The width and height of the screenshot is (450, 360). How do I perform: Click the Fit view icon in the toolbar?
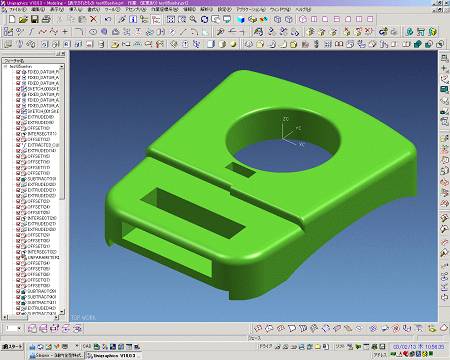(x=171, y=19)
